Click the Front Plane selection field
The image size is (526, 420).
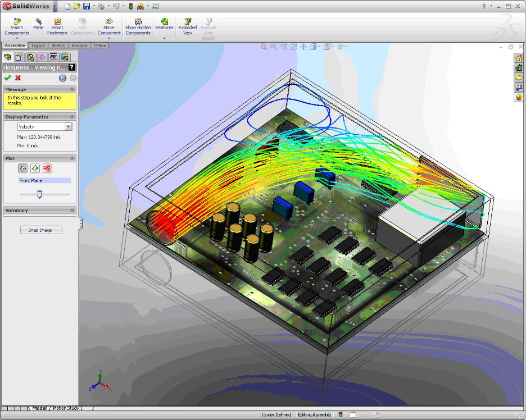tap(44, 180)
